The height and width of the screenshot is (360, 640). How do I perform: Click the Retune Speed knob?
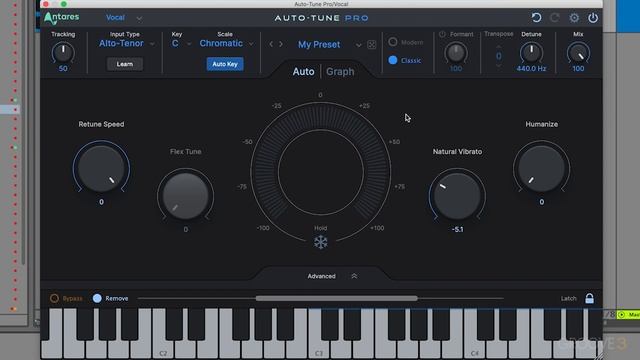[x=101, y=168]
